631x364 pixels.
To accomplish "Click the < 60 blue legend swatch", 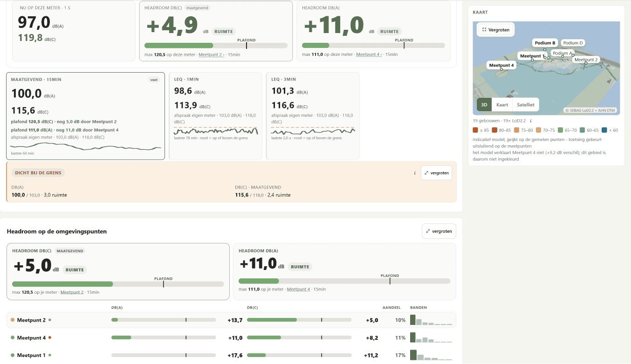I will [x=604, y=130].
